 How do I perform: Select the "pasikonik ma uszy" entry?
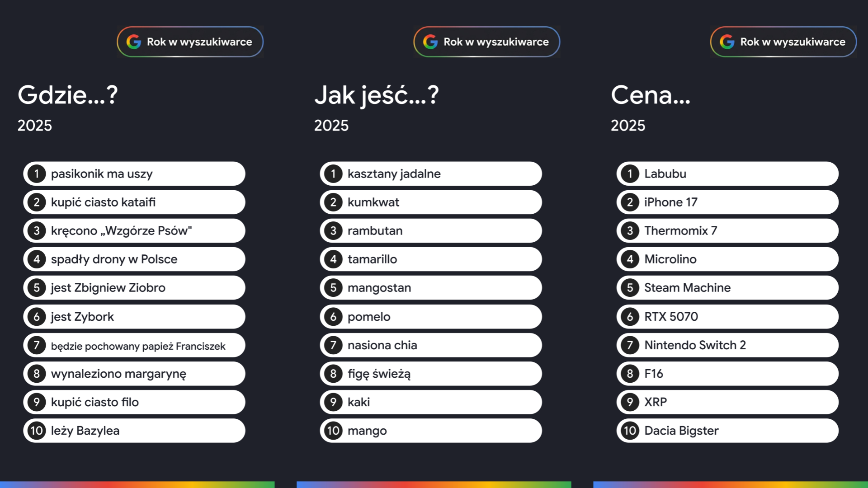coord(134,174)
